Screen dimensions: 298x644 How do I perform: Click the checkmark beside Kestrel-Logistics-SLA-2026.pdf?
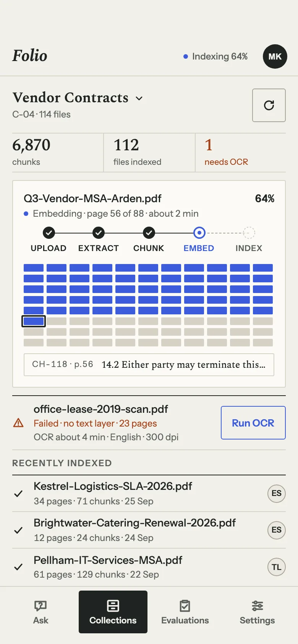[18, 494]
